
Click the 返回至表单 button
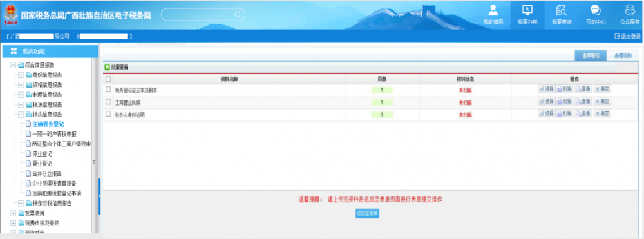tap(367, 213)
